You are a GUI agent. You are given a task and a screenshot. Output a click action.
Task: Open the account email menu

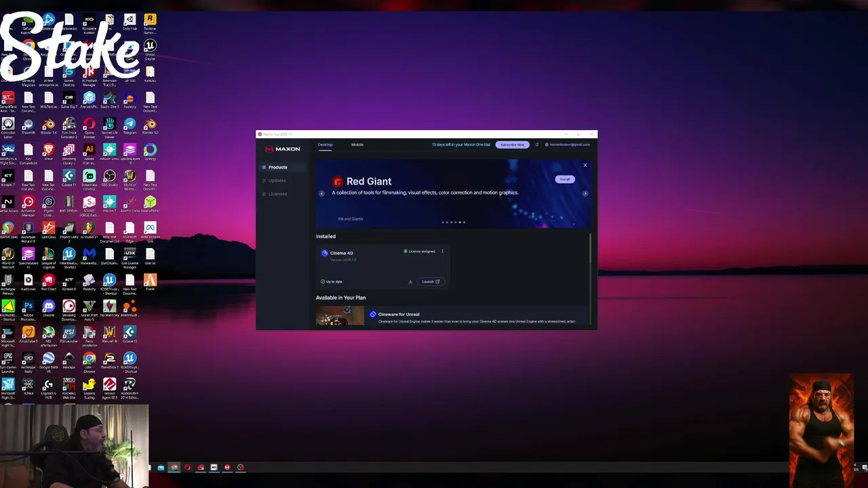tap(568, 144)
